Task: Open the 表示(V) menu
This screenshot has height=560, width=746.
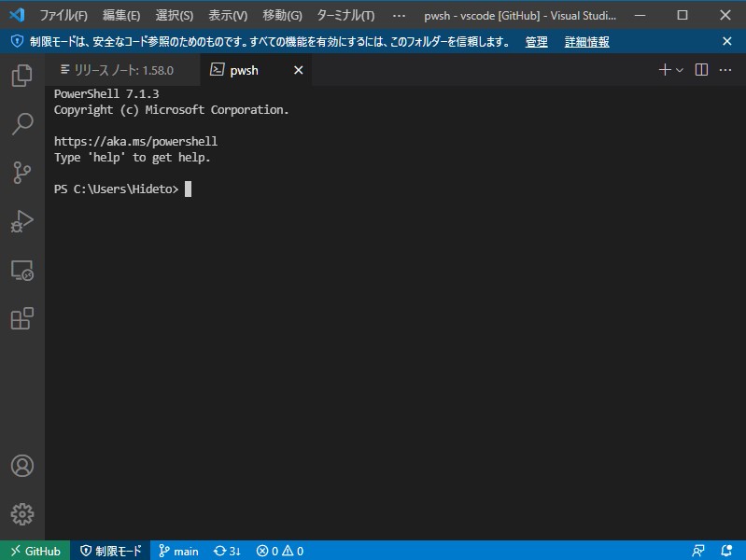Action: (x=228, y=16)
